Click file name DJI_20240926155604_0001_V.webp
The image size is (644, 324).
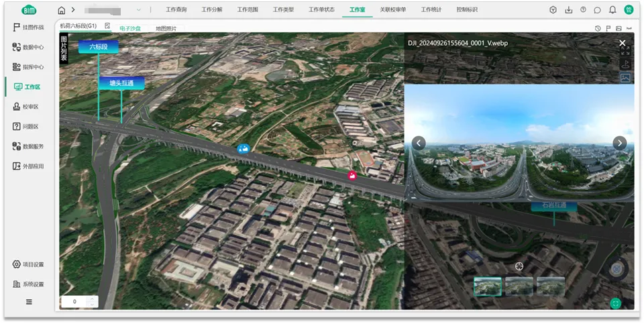coord(458,43)
